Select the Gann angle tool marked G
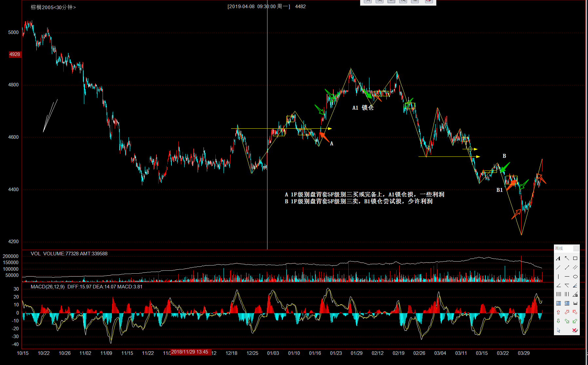Screen dimensions: 588x365 (575, 294)
